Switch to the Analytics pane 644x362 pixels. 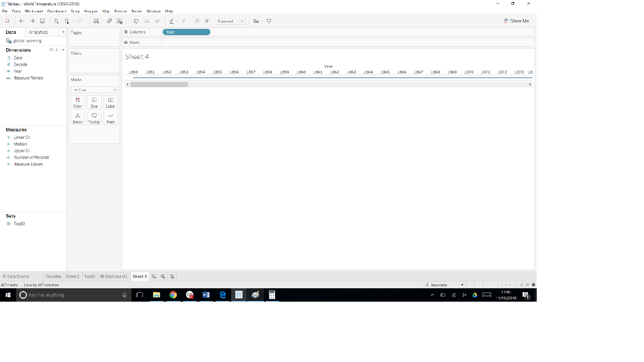tap(39, 32)
